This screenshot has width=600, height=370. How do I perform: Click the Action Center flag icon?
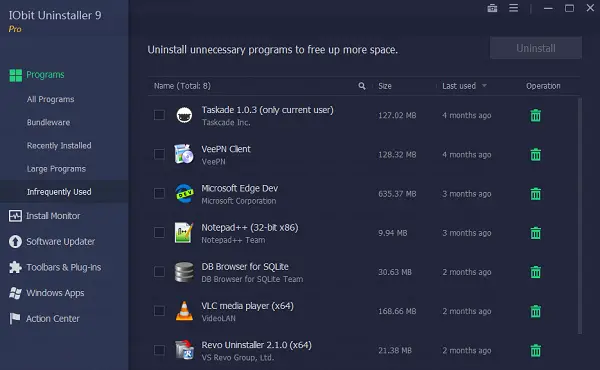(15, 318)
